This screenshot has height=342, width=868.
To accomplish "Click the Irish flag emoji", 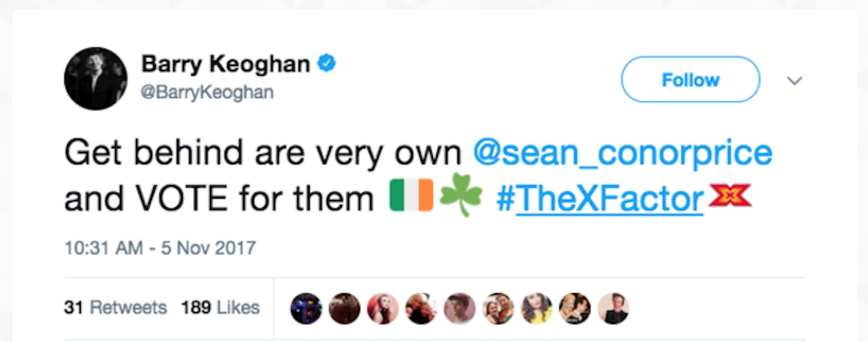I will point(411,196).
